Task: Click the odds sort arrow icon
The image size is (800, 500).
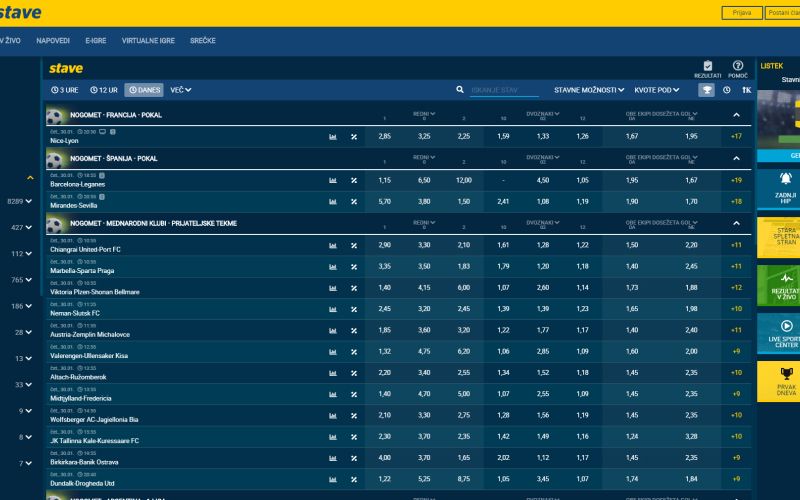Action: (746, 90)
